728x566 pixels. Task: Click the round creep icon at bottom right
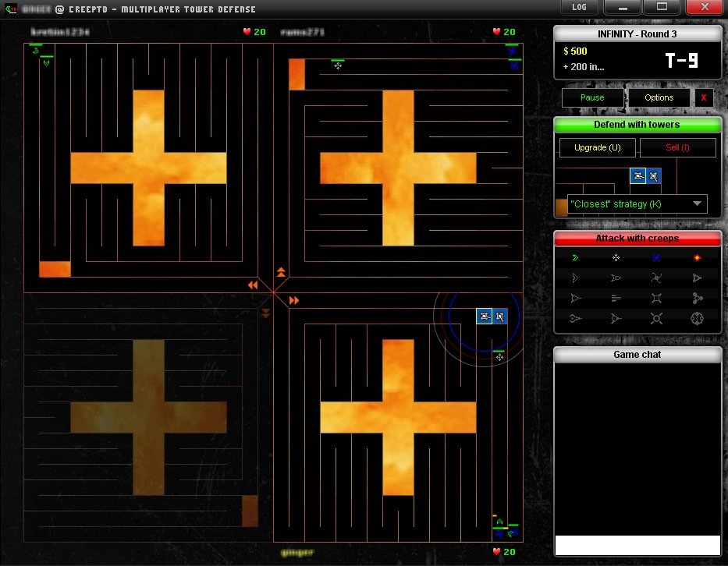point(697,318)
